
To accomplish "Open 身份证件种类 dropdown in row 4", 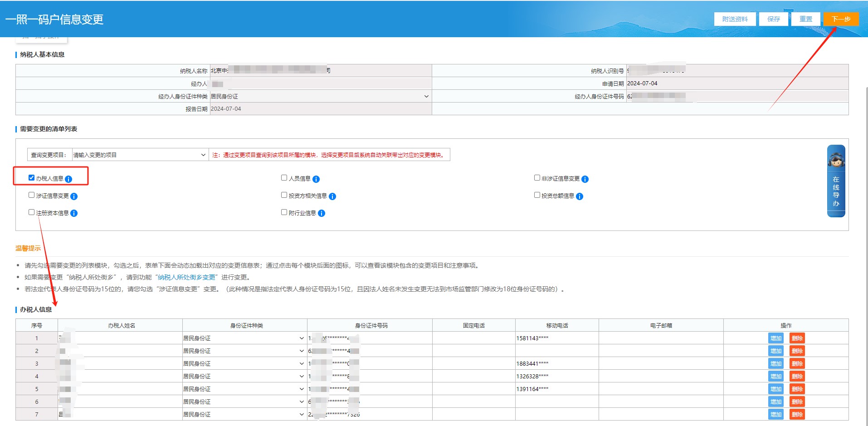I will pyautogui.click(x=244, y=376).
